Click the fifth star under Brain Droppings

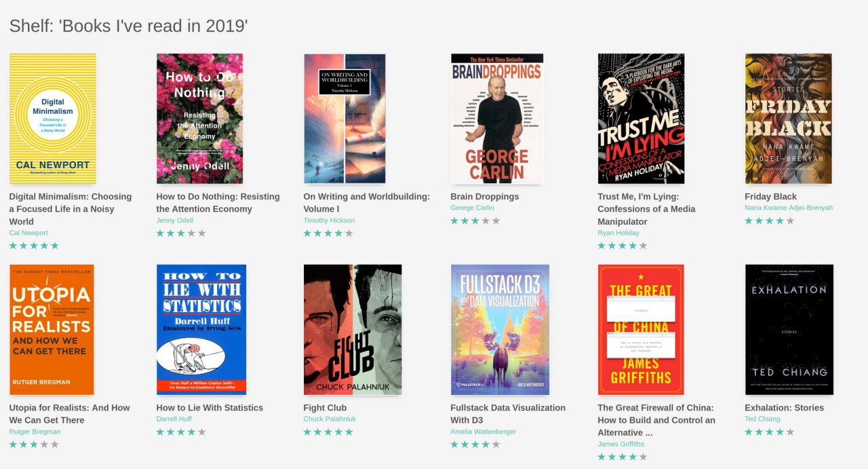496,221
